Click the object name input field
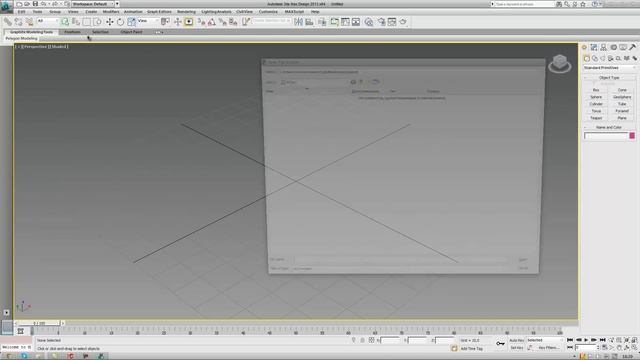 (606, 136)
